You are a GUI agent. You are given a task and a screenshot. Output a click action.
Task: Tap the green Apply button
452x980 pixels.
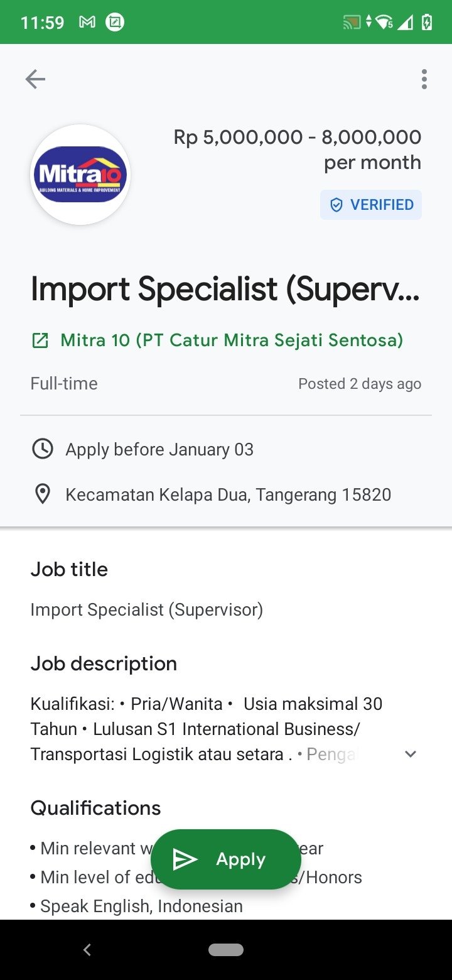pyautogui.click(x=226, y=859)
